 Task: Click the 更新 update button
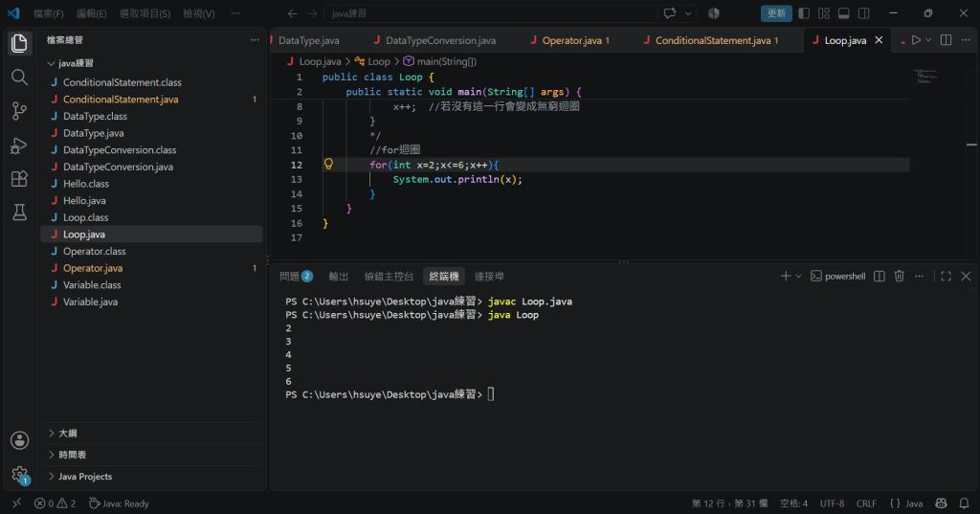[x=776, y=13]
